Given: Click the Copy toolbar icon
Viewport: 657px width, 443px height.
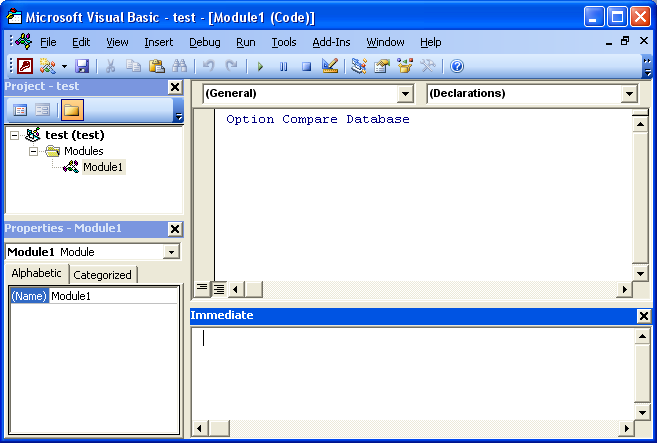Looking at the screenshot, I should tap(134, 66).
